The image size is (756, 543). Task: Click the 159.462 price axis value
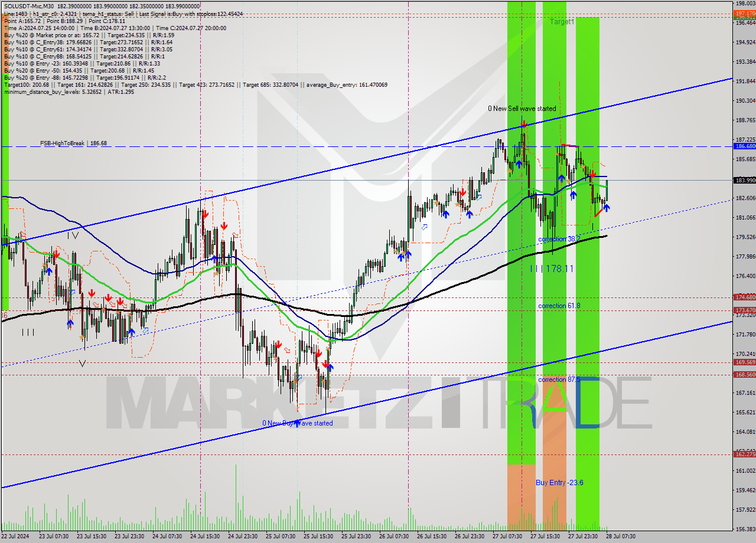click(x=745, y=490)
